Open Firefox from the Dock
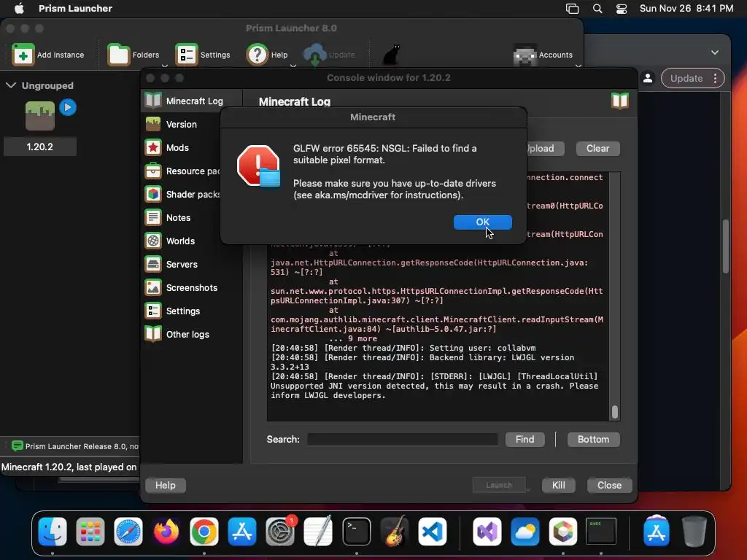This screenshot has width=747, height=560. pos(166,532)
